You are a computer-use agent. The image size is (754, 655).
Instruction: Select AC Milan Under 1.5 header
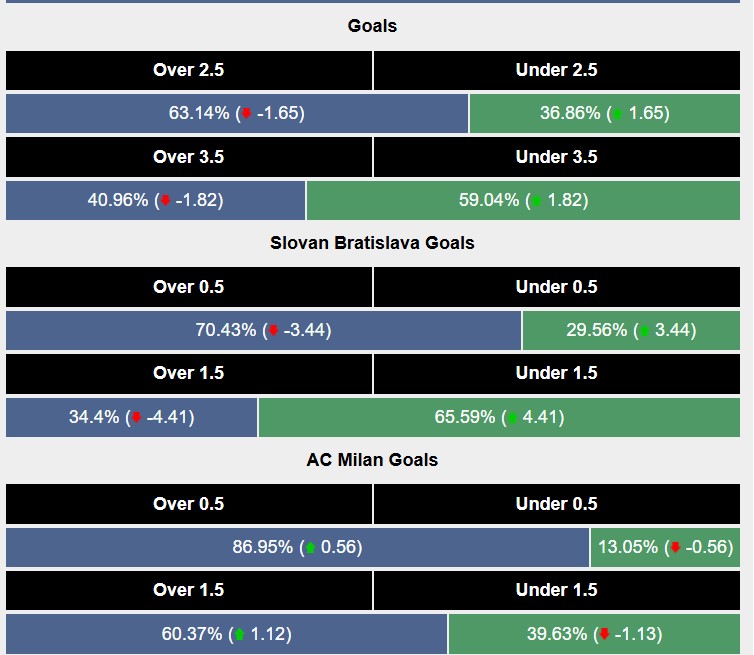coord(556,590)
